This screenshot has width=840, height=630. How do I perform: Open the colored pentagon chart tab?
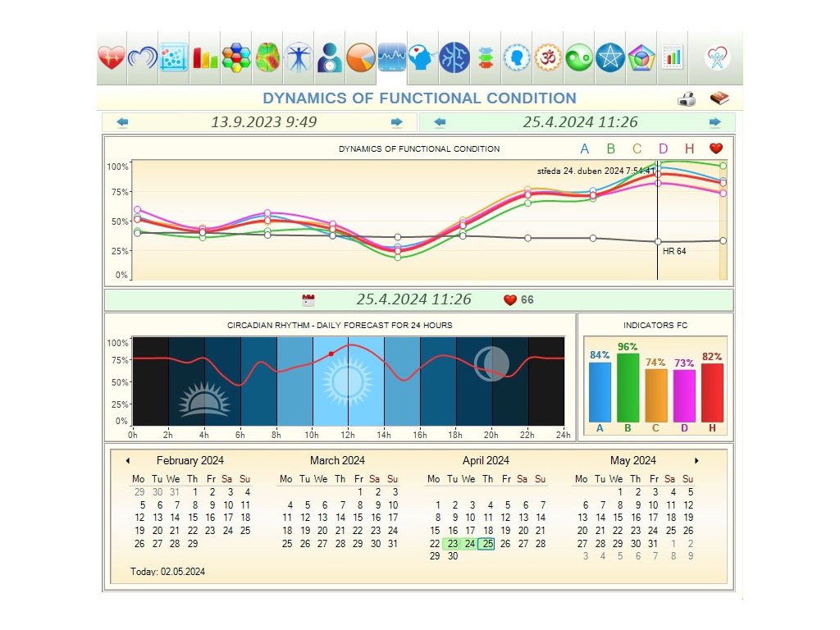point(641,57)
